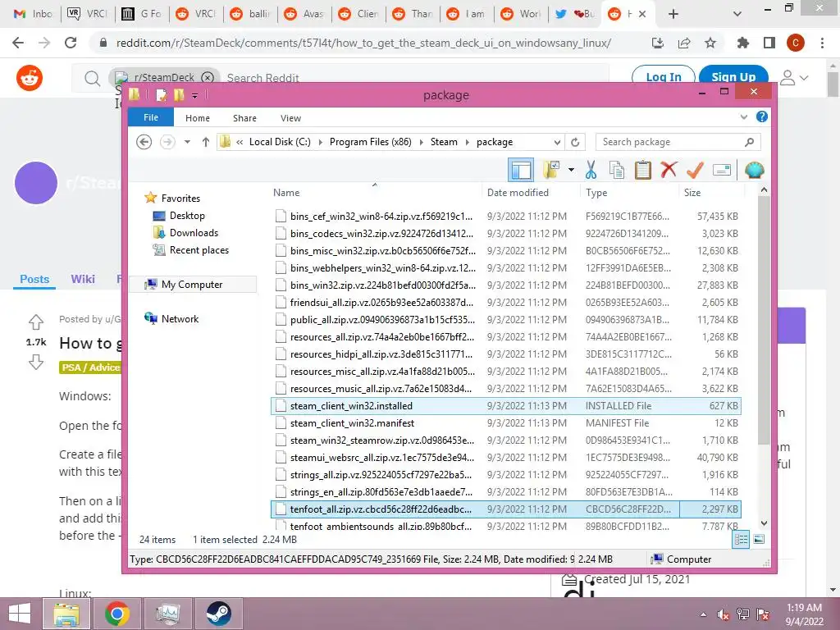Screen dimensions: 840x630
Task: Expand the arrow after Steam in breadcrumb
Action: [x=467, y=142]
